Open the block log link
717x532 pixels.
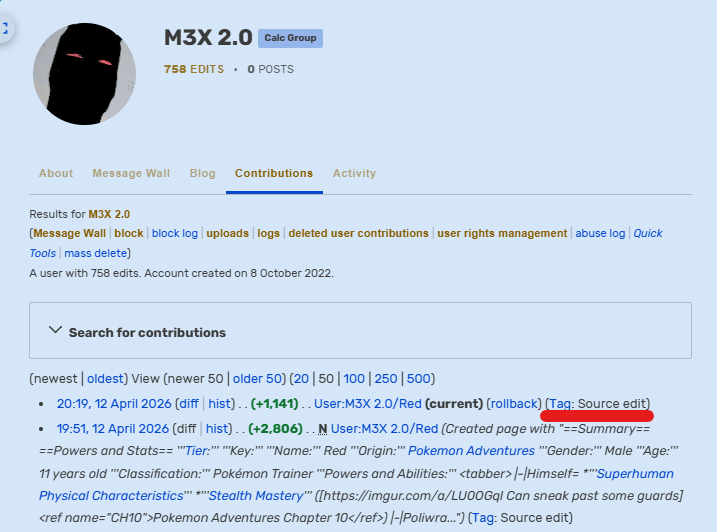[175, 233]
